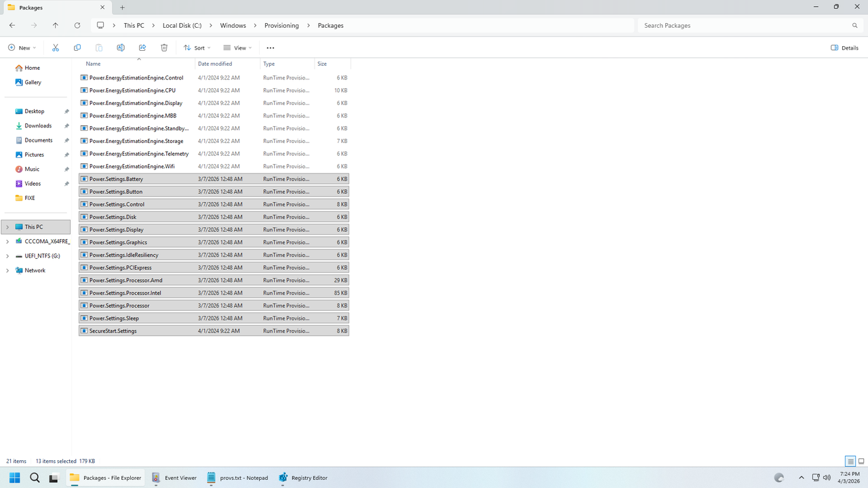Switch to large thumbnails view icon

[x=861, y=462]
